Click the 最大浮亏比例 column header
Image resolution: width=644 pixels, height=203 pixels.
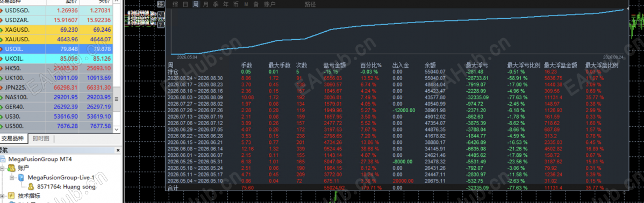click(524, 65)
